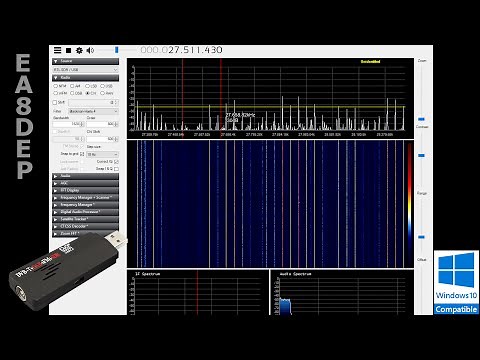
Task: Open the gear configuration icon
Action: click(79, 50)
